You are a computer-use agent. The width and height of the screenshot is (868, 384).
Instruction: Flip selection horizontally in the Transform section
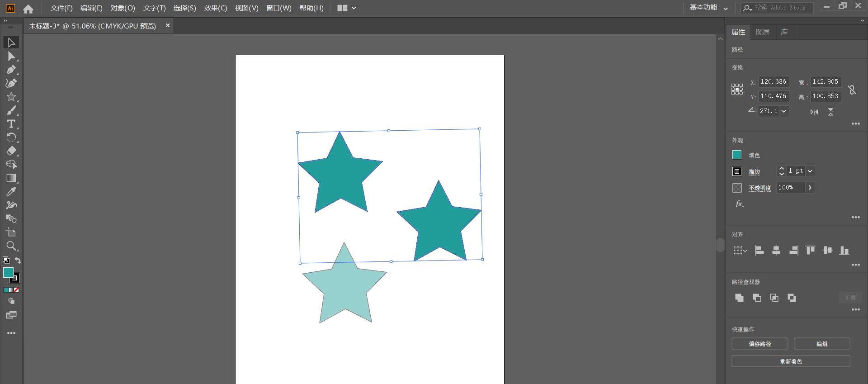pyautogui.click(x=814, y=112)
